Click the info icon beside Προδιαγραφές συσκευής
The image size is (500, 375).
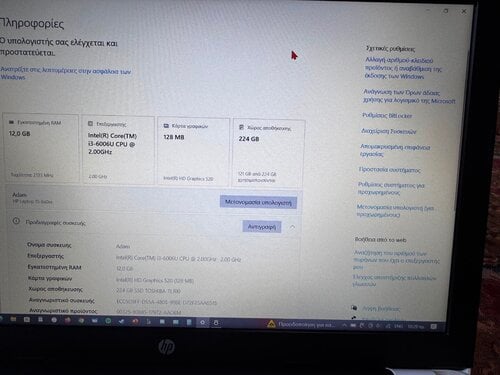(16, 221)
